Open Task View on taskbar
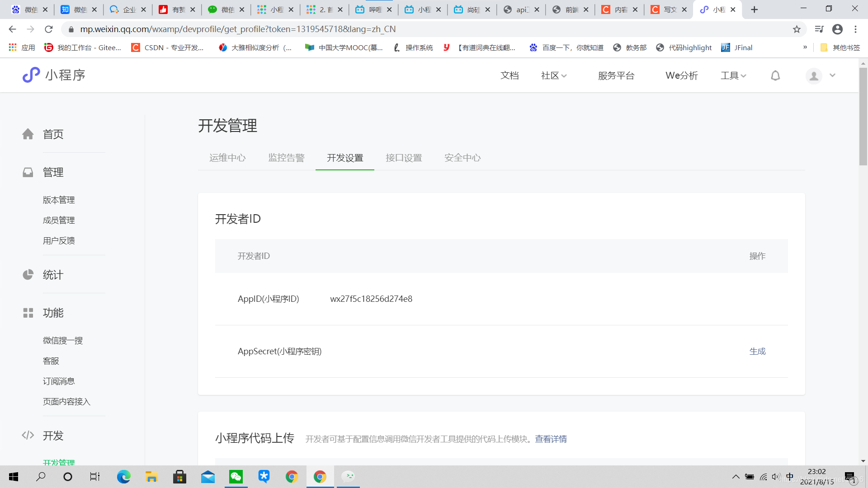868x488 pixels. (x=95, y=477)
